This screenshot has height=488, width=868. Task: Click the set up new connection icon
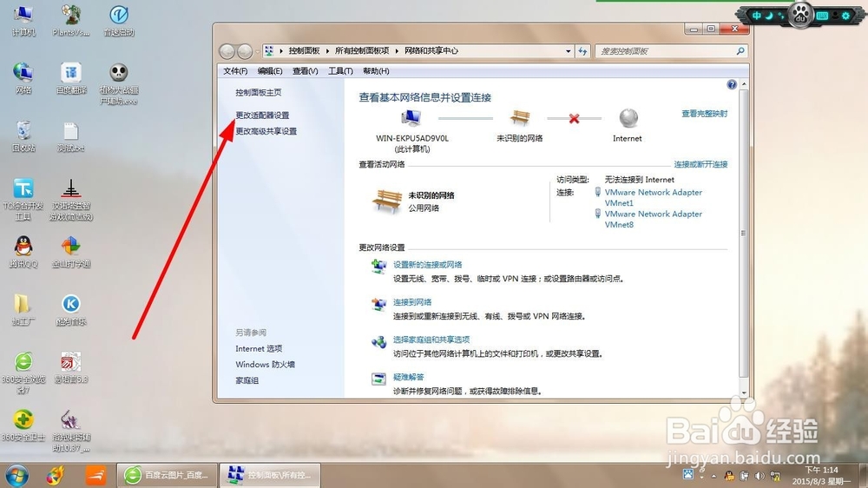point(378,267)
